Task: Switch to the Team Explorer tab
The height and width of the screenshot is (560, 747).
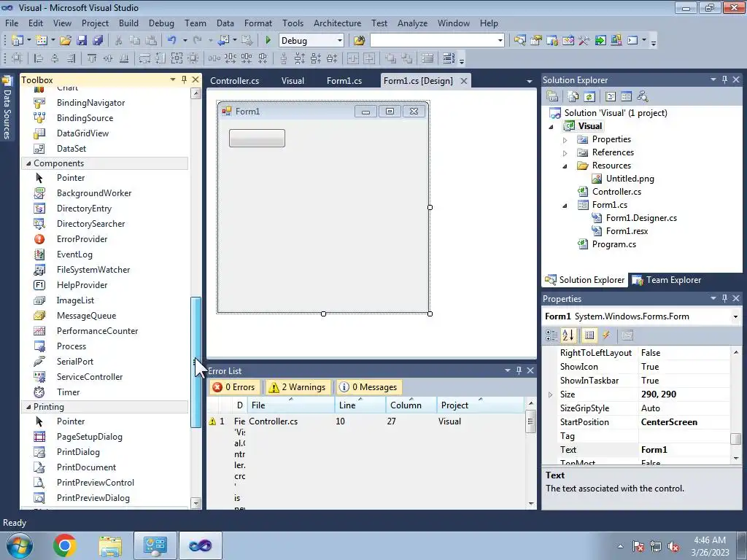Action: 667,280
